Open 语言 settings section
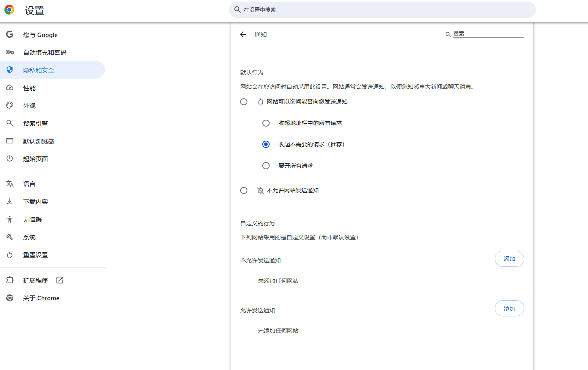Screen dimensions: 588x370 (x=52, y=184)
